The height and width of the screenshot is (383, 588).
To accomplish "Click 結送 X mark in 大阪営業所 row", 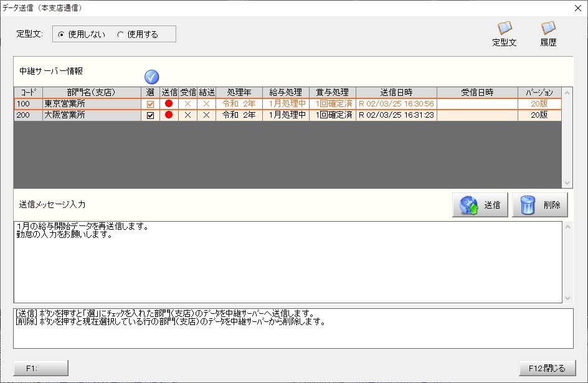I will point(206,115).
